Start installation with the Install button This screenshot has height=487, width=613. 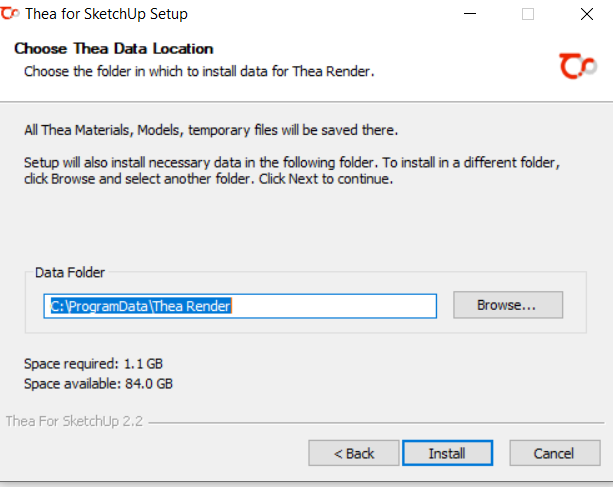coord(447,453)
